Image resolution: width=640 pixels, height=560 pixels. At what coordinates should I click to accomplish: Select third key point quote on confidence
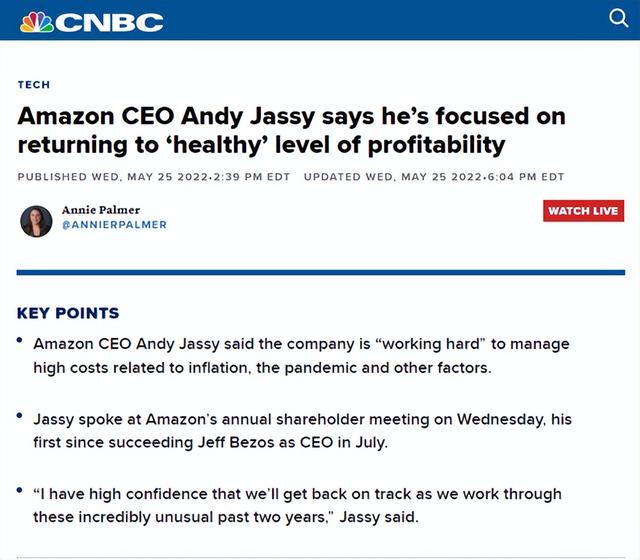(297, 505)
